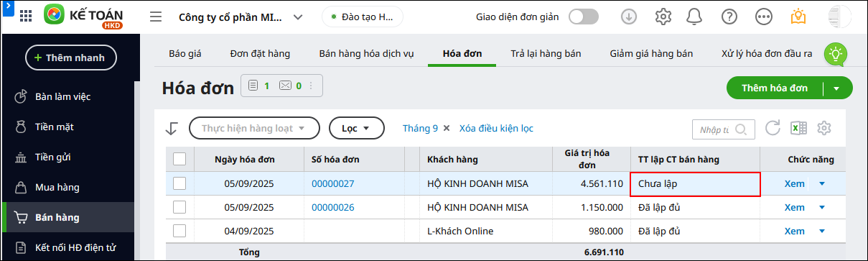Tick the select-all checkbox in the table header
The width and height of the screenshot is (868, 261).
[x=179, y=159]
